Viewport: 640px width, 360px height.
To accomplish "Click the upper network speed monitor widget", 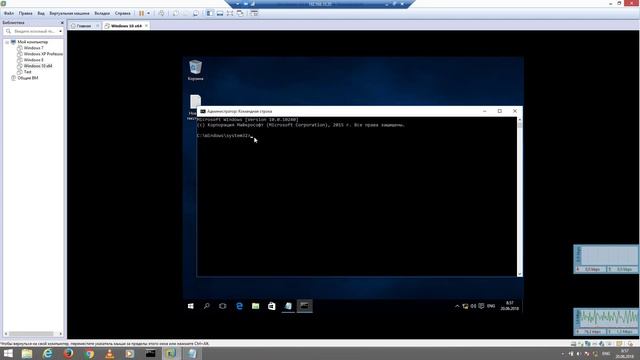I will [606, 259].
